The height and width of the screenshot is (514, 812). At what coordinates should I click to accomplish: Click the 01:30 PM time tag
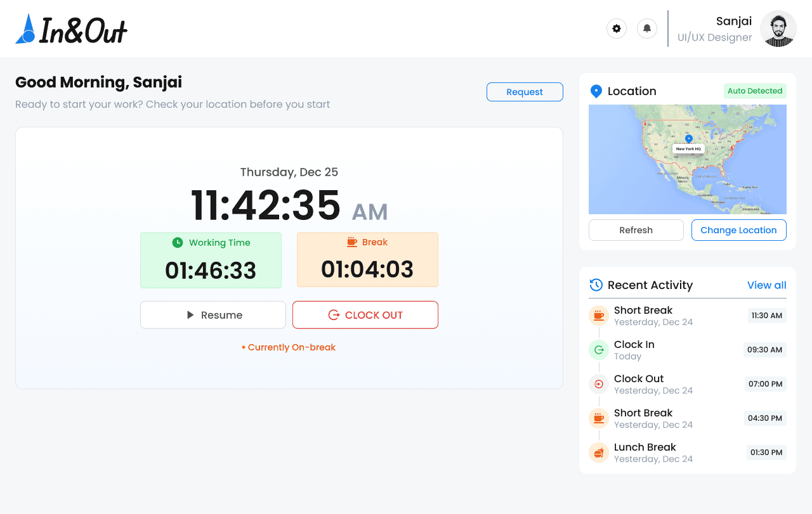[766, 453]
